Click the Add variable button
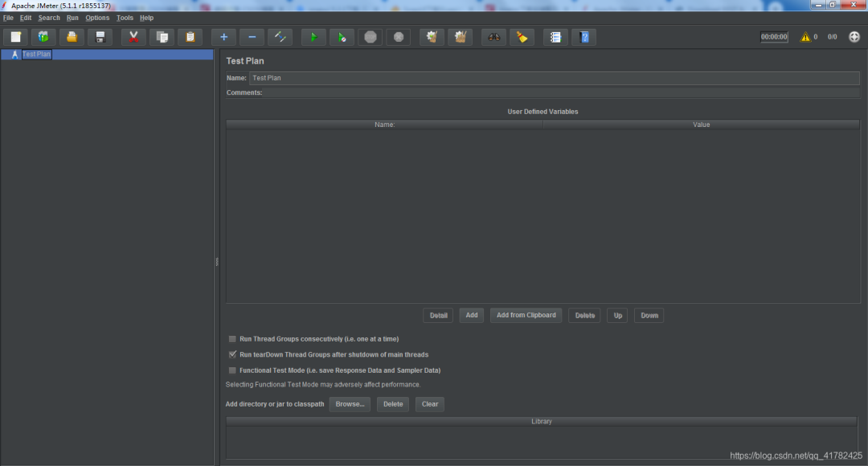This screenshot has width=868, height=466. point(472,316)
